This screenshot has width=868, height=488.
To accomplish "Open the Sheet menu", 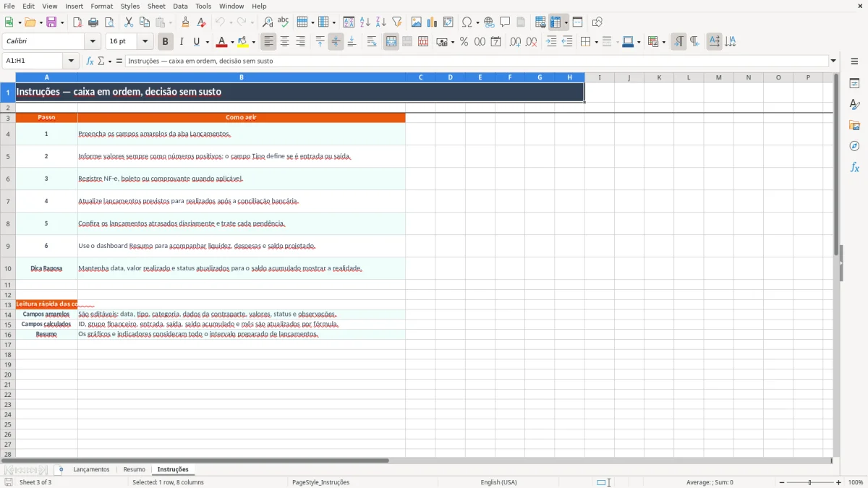I will (x=156, y=6).
